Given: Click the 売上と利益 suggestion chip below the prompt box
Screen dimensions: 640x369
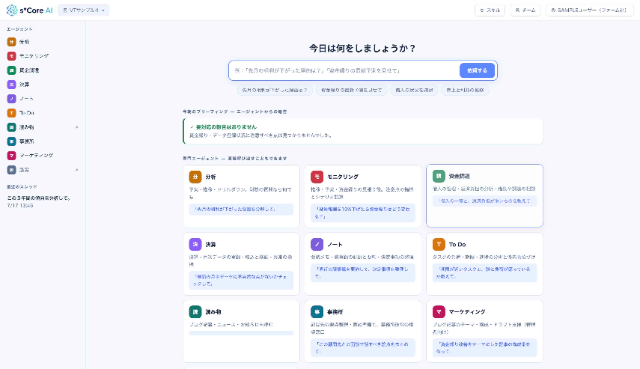Looking at the screenshot, I should point(465,90).
